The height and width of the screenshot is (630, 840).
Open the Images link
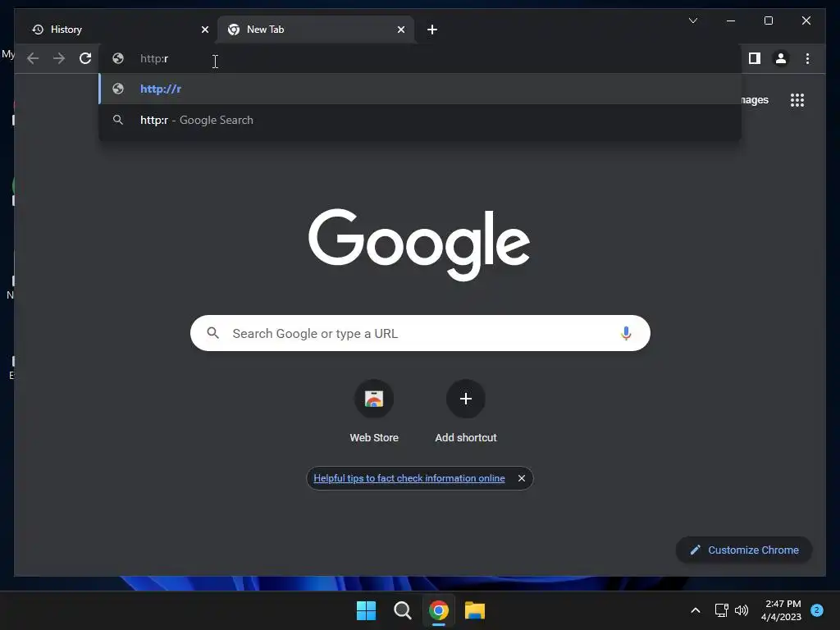pos(755,100)
